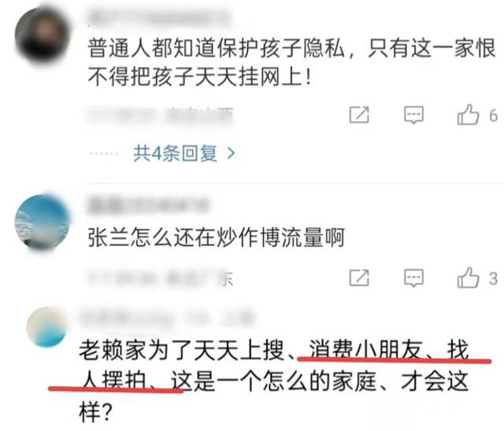This screenshot has width=504, height=431.
Task: Select the comment 张兰怎么还在炒作博流量啊
Action: pyautogui.click(x=217, y=238)
